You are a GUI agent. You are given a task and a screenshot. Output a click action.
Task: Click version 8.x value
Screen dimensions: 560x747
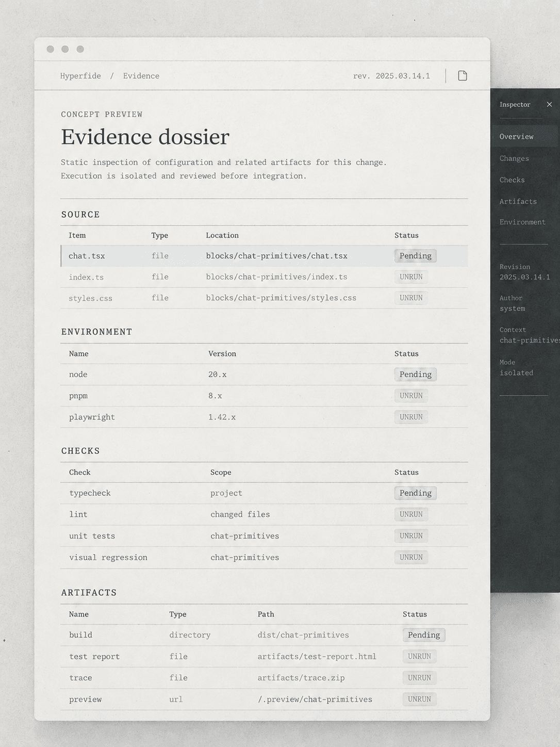point(215,396)
